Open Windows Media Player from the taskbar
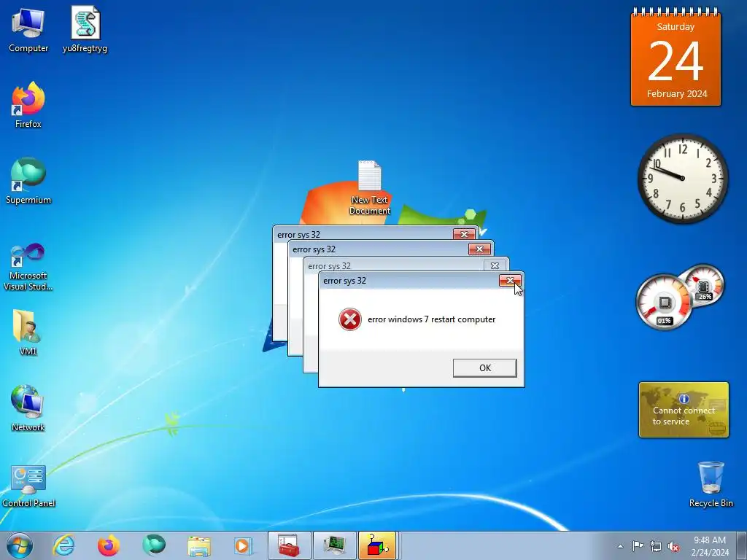747x560 pixels. [244, 545]
